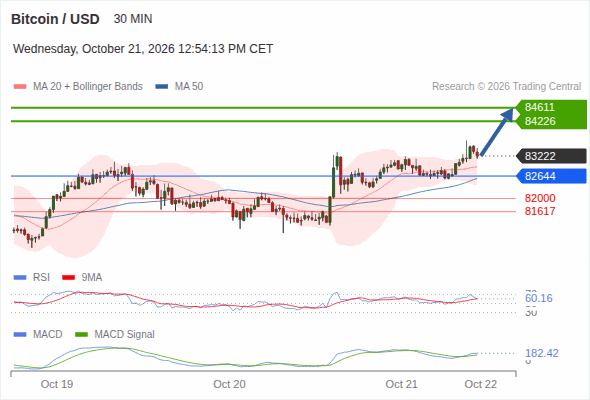Click the red 82000 support label
This screenshot has width=590, height=400.
540,198
